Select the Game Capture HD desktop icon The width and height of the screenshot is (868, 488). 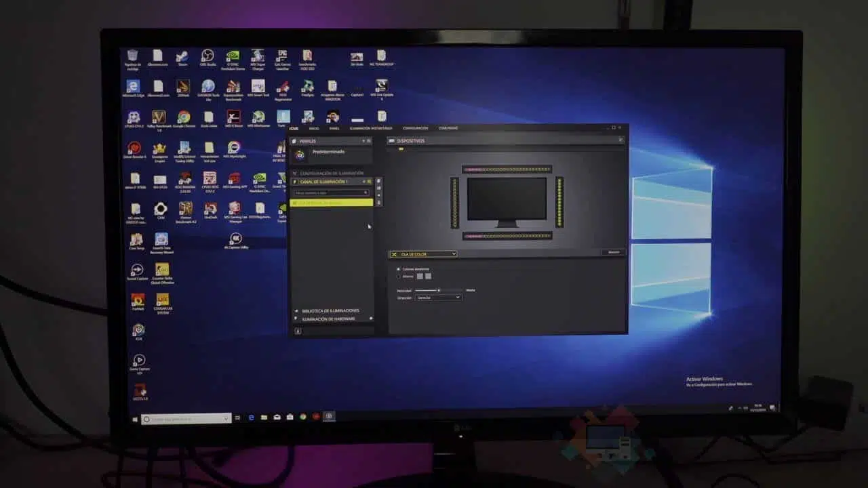click(138, 363)
